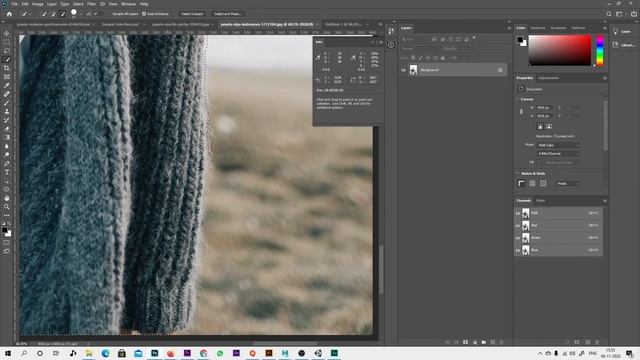Open the Channels panel menu

point(604,201)
